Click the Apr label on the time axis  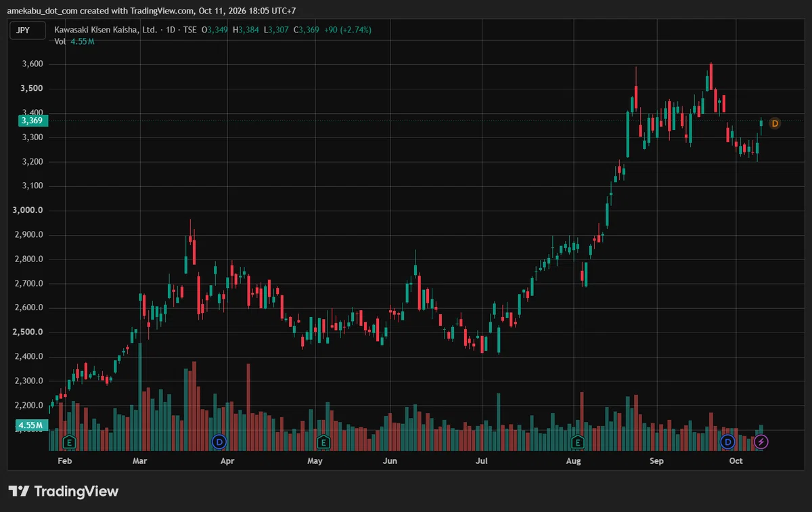click(227, 461)
